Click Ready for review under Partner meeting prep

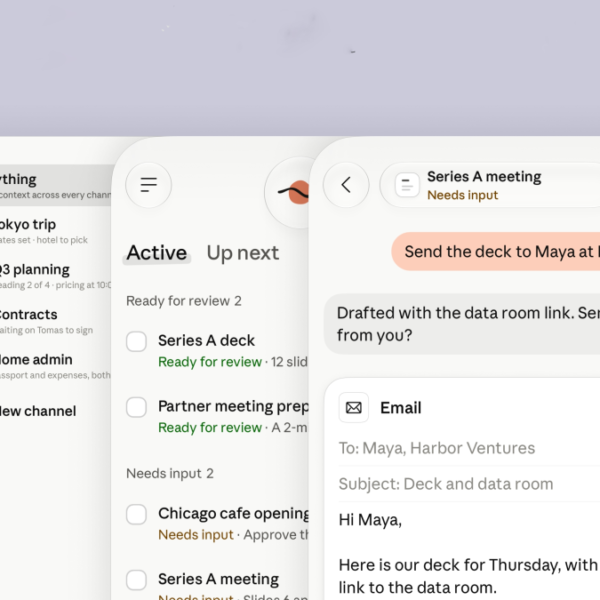pyautogui.click(x=210, y=428)
